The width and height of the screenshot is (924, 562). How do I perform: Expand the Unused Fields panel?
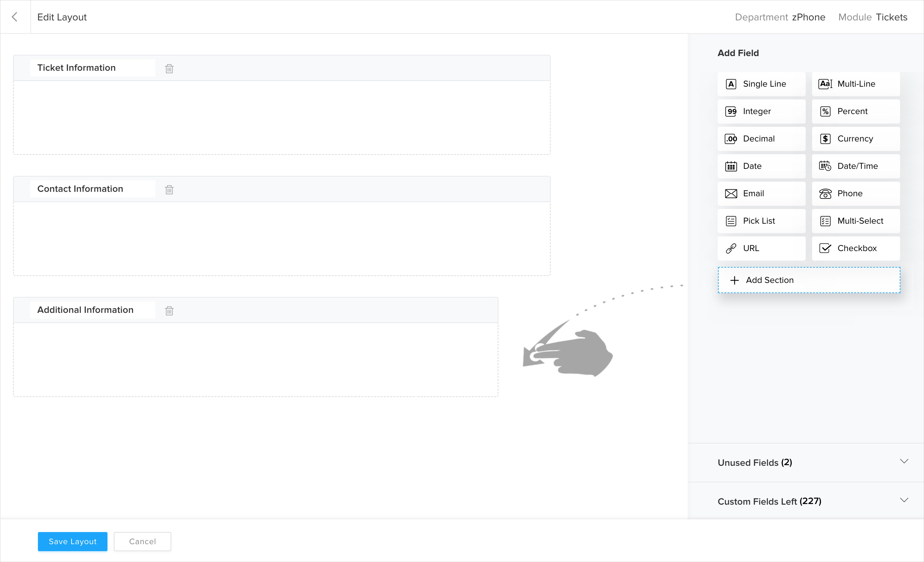click(904, 462)
